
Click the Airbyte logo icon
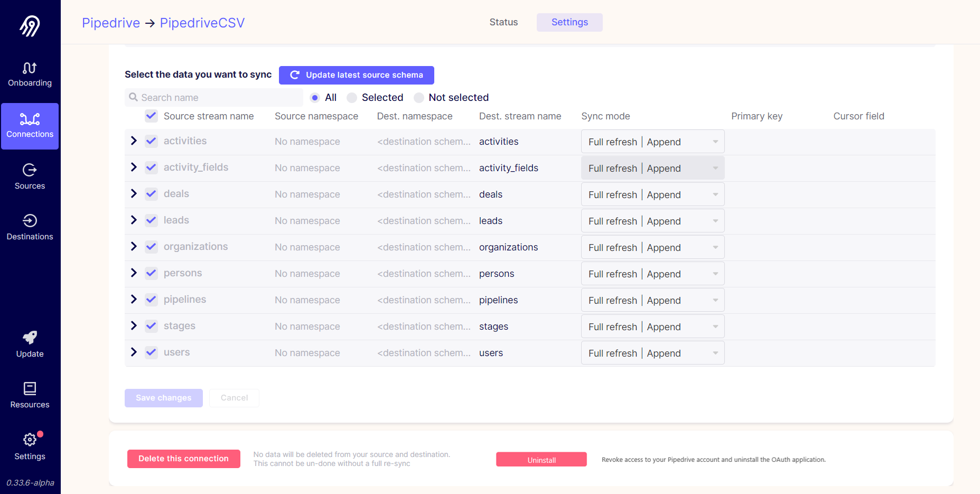click(x=30, y=25)
